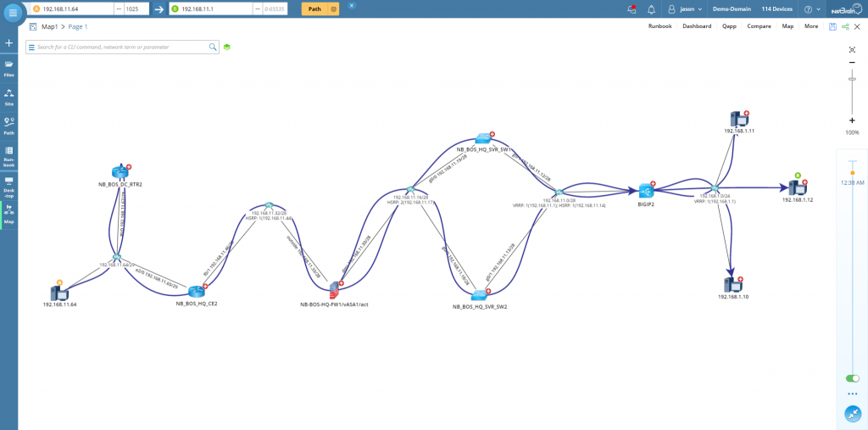
Task: Click the 192.168.11.16/28 subnet node
Action: (410, 189)
